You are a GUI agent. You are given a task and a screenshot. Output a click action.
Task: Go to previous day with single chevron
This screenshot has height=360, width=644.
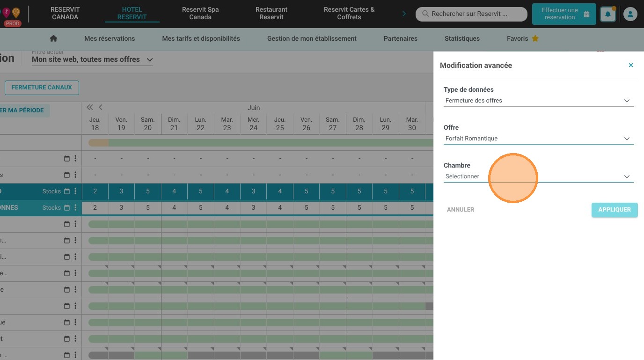click(100, 107)
